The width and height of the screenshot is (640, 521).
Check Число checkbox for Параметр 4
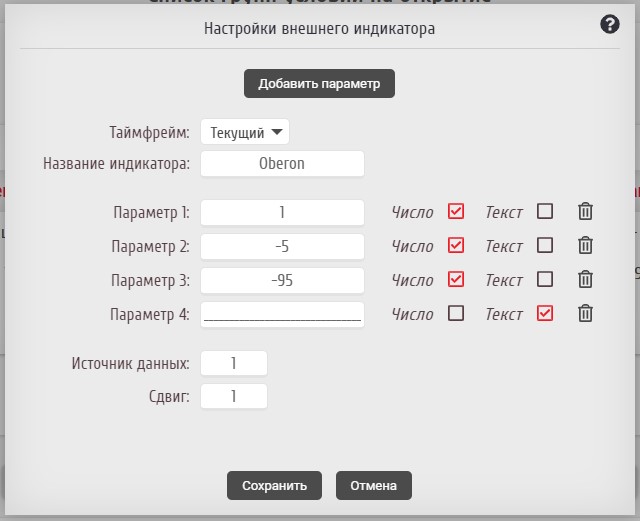456,314
